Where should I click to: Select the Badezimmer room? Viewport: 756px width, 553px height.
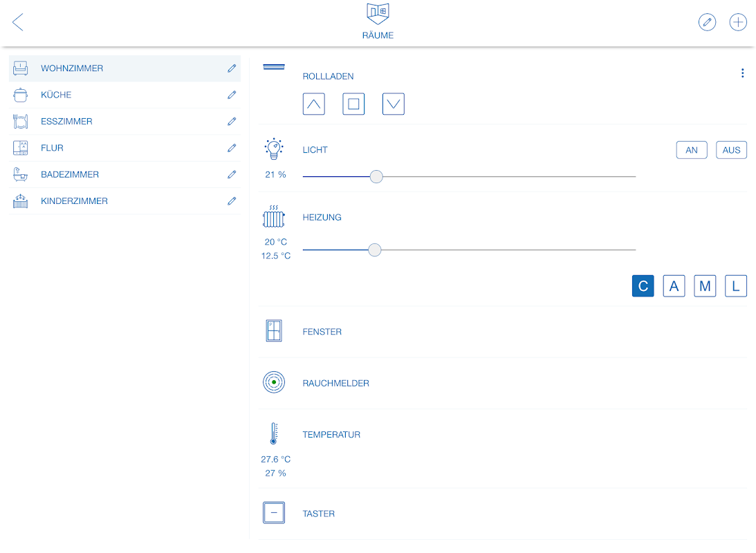coord(125,174)
